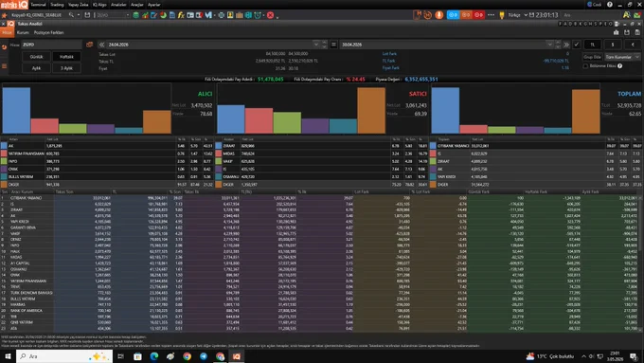Image resolution: width=644 pixels, height=363 pixels.
Task: Open the alarm clock toolbar icon
Action: [258, 15]
